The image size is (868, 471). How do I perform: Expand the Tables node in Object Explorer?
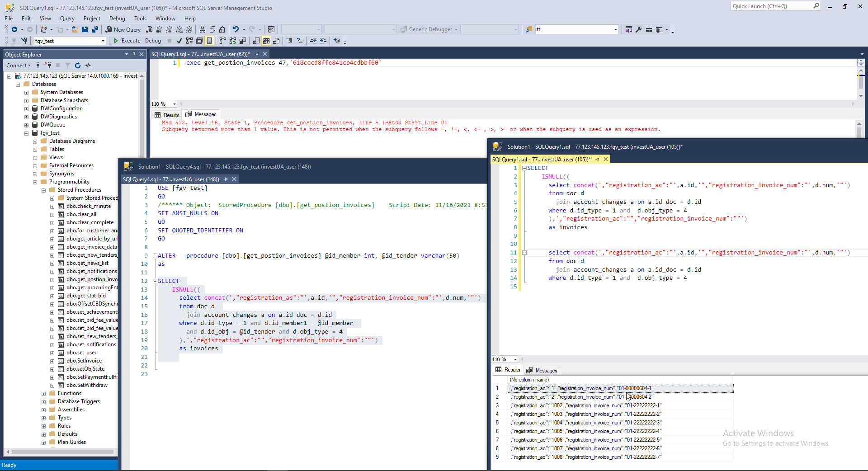pos(35,150)
